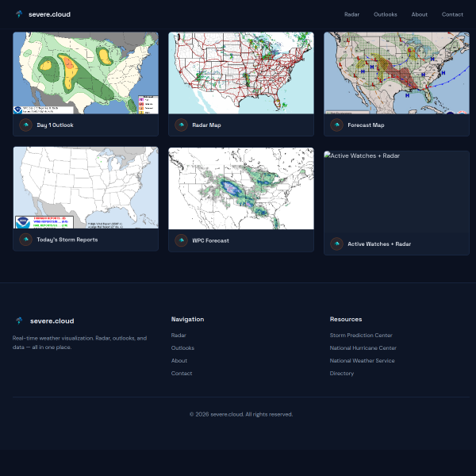
Task: Open Today's Storm Reports map thumbnail
Action: [x=86, y=187]
